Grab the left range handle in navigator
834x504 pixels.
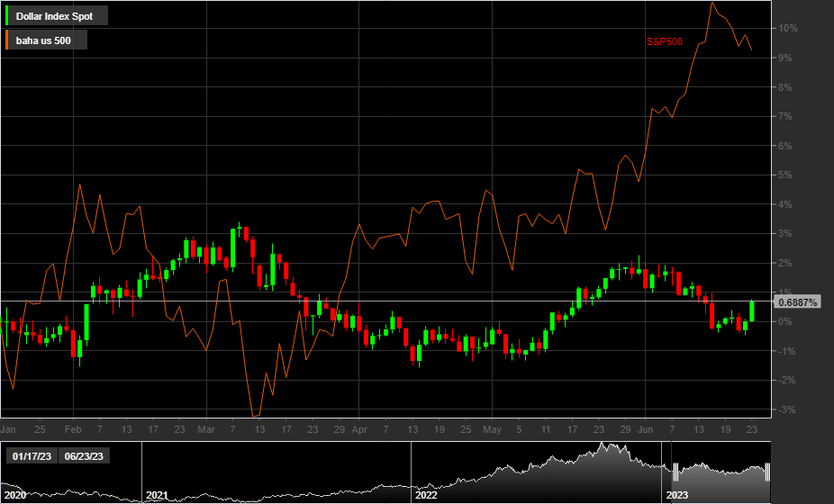[676, 472]
